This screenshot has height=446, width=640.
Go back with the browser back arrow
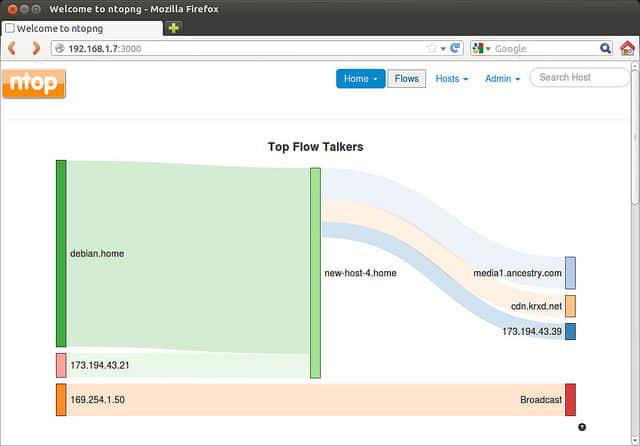[13, 48]
